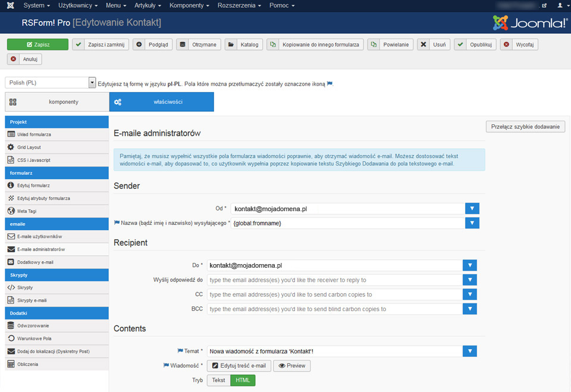This screenshot has width=571, height=392.
Task: Expand the sender name field dropdown arrow
Action: (472, 223)
